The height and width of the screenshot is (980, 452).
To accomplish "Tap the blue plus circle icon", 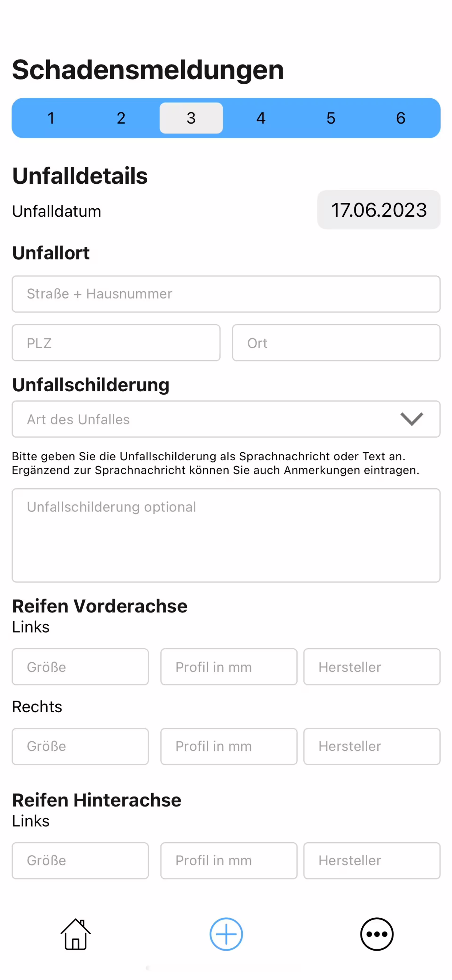I will pos(226,934).
